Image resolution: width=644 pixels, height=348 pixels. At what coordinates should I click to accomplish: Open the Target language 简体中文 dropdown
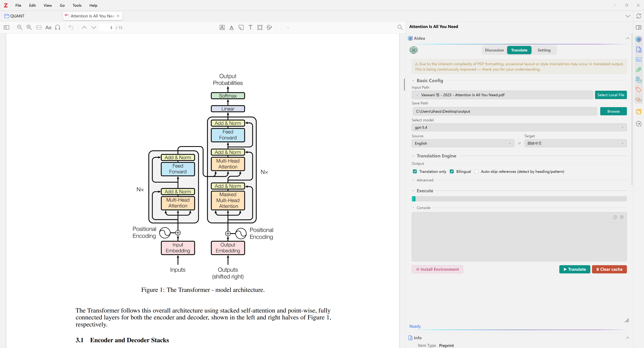[575, 143]
